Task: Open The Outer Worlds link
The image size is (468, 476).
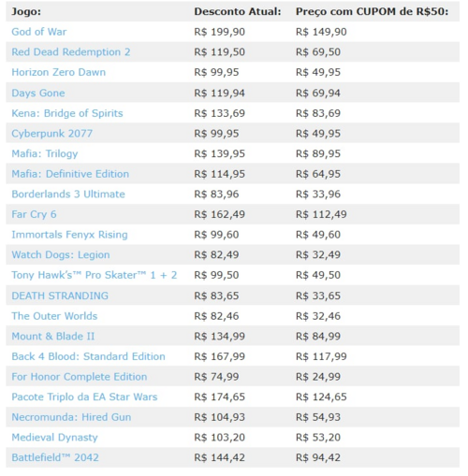Action: [54, 316]
